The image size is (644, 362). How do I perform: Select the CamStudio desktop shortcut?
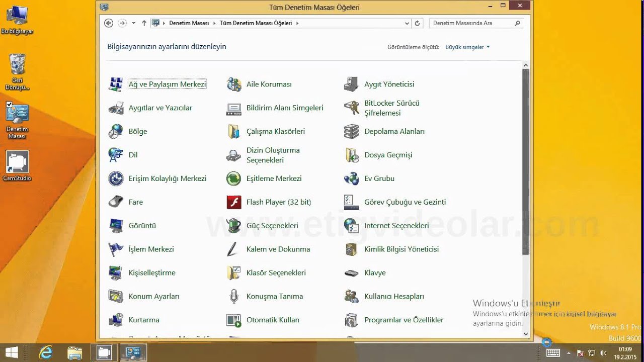(x=17, y=166)
